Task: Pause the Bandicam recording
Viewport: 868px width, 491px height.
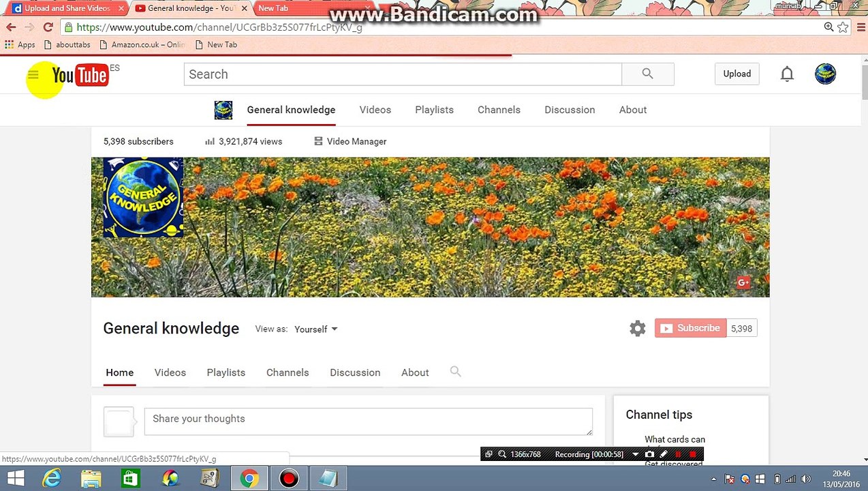Action: point(678,454)
